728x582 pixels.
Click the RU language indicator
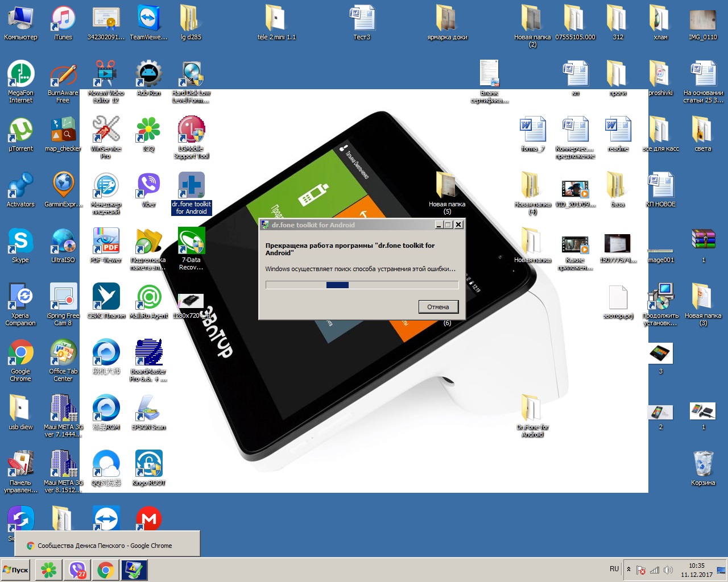(x=614, y=569)
